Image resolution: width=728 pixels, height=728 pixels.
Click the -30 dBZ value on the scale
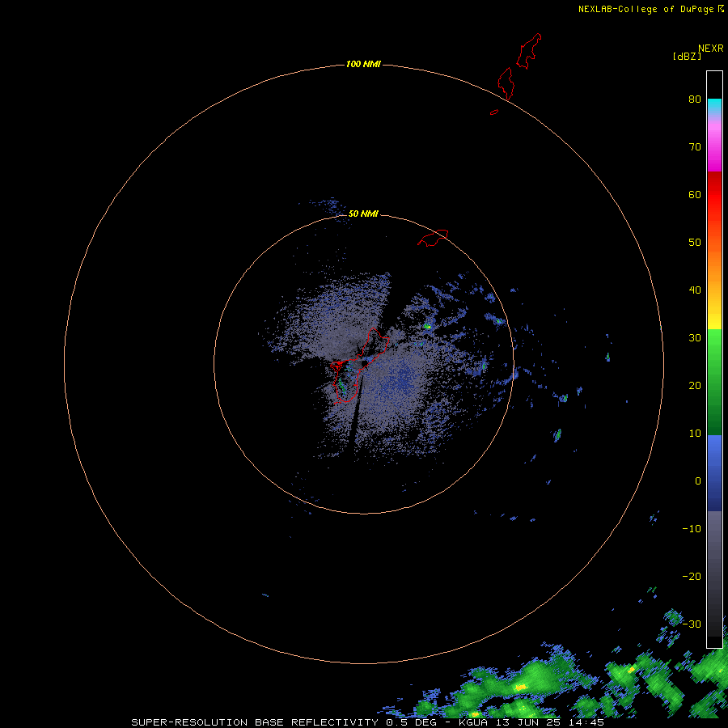coord(692,624)
